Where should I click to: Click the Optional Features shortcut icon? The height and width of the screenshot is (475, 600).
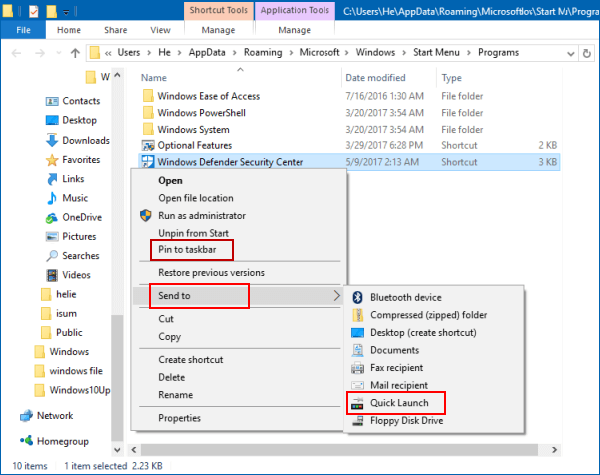pyautogui.click(x=148, y=145)
